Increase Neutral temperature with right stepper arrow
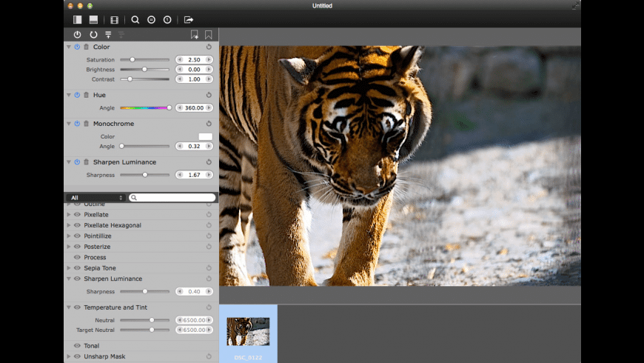This screenshot has height=363, width=644. [209, 320]
